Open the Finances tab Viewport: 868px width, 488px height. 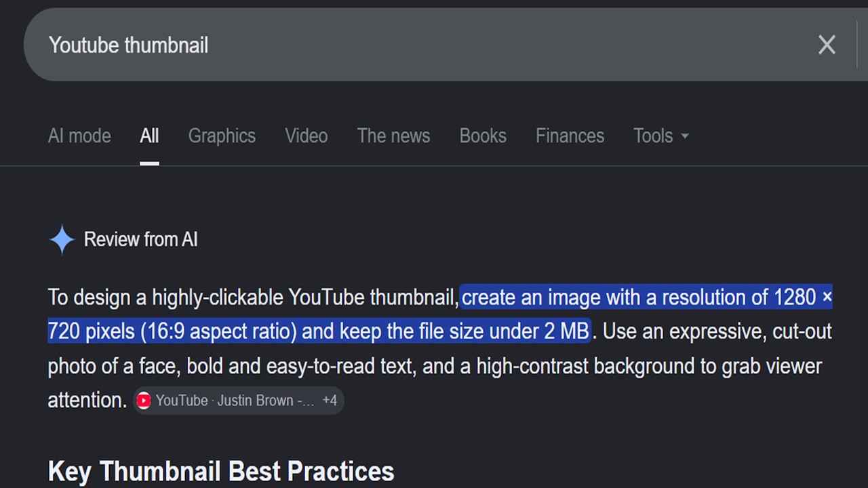570,136
